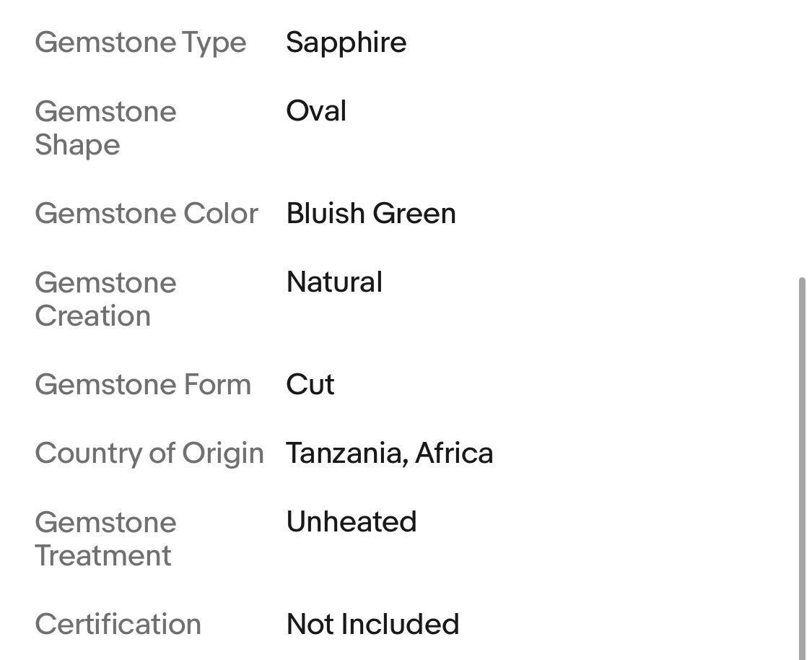The image size is (812, 660).
Task: Click the vertical scrollbar thumb
Action: click(x=802, y=469)
